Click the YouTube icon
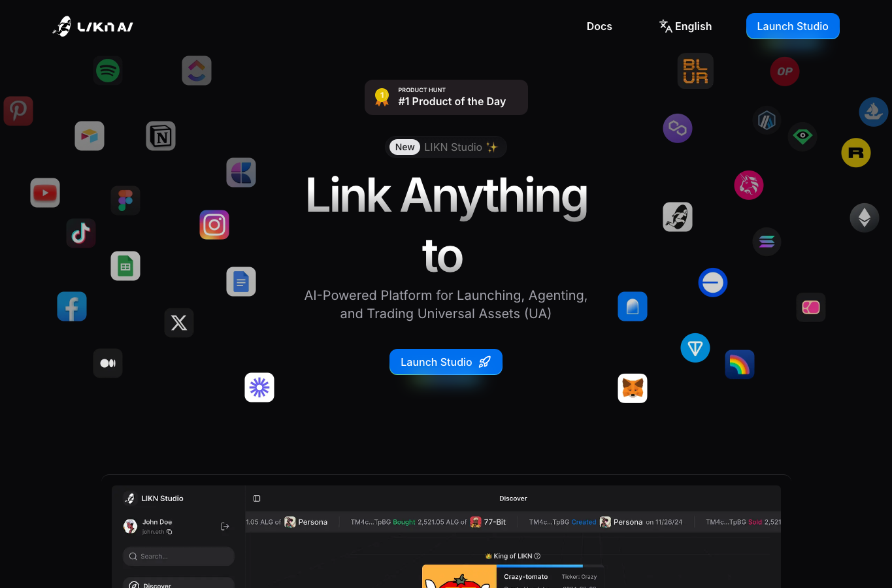Viewport: 892px width, 588px height. click(x=45, y=193)
